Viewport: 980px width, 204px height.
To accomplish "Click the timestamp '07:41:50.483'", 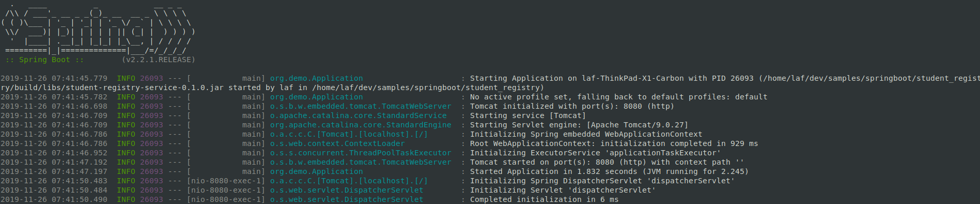I will tap(80, 181).
